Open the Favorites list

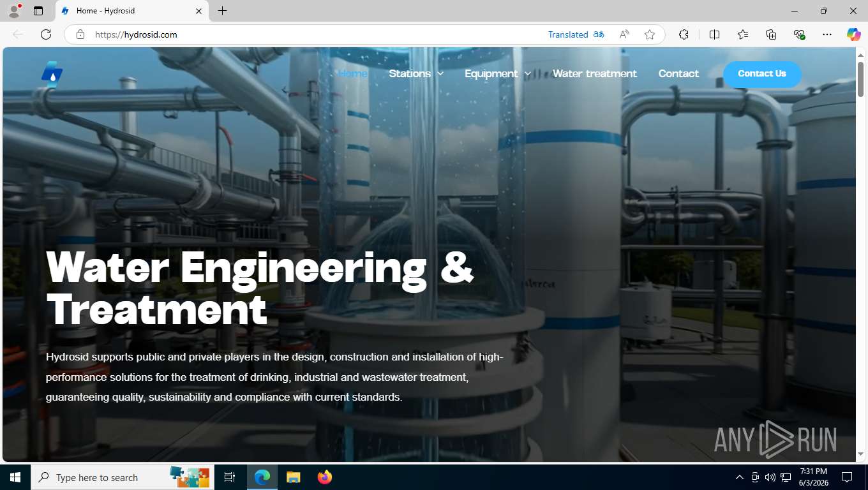743,34
